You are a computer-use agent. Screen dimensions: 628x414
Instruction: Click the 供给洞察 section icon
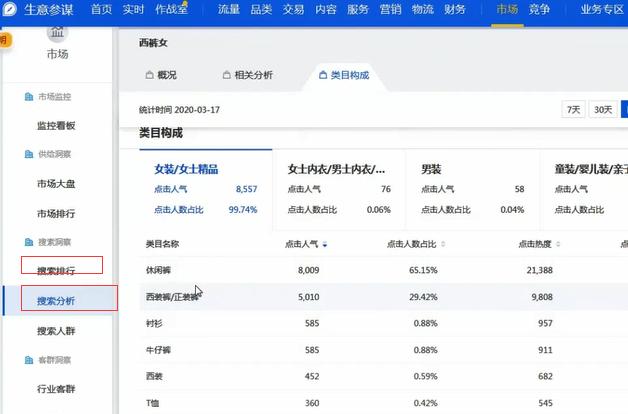[29, 154]
